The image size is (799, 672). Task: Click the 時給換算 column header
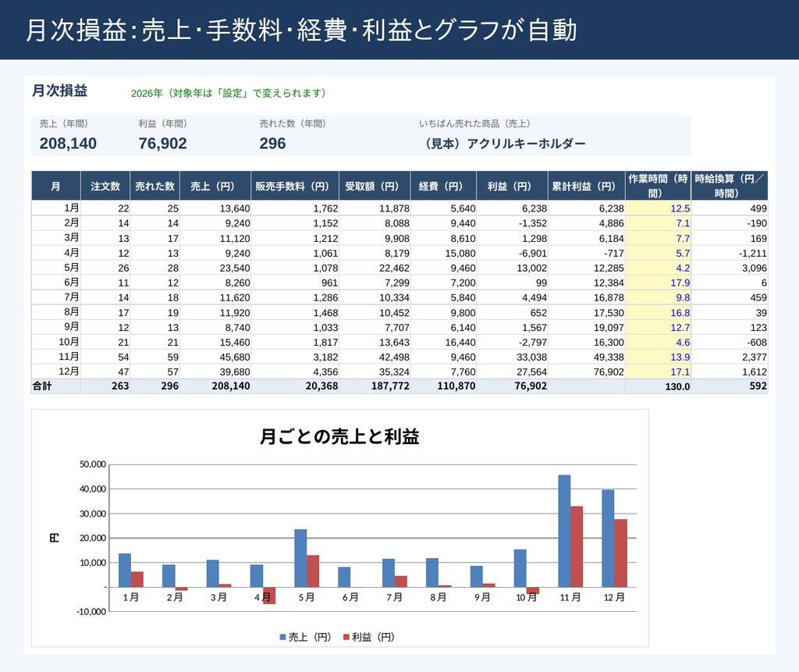(730, 186)
